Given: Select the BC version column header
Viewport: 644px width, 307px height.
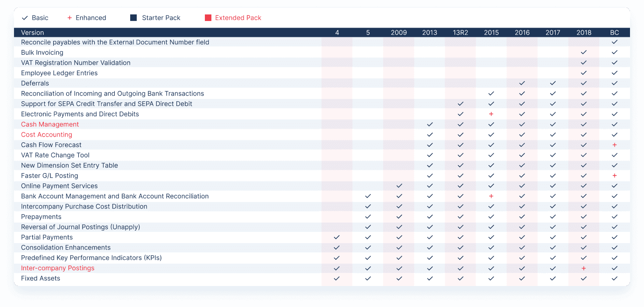Looking at the screenshot, I should click(x=614, y=32).
